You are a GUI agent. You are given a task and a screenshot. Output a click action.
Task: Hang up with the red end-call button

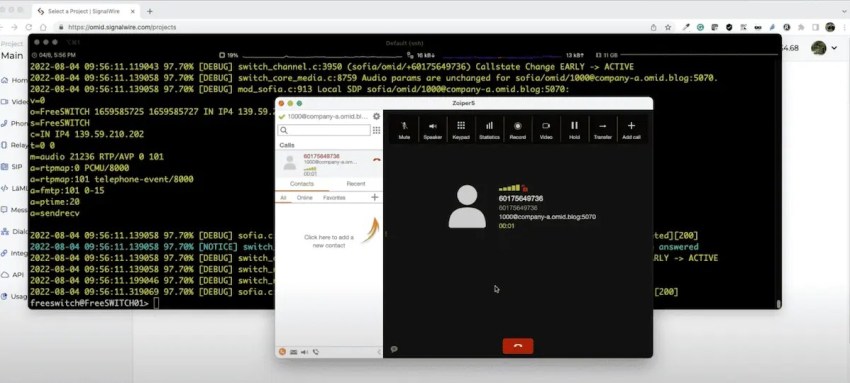[x=518, y=346]
